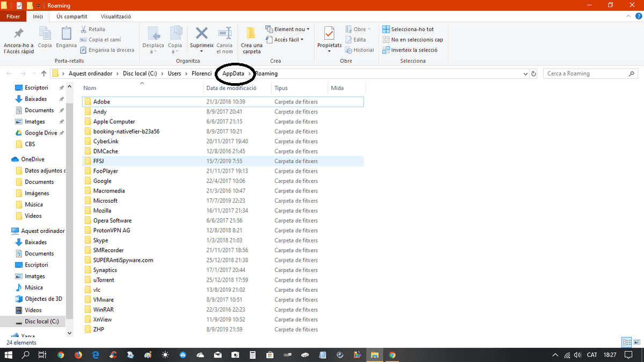
Task: Click Inverteix la selecció
Action: tap(410, 50)
